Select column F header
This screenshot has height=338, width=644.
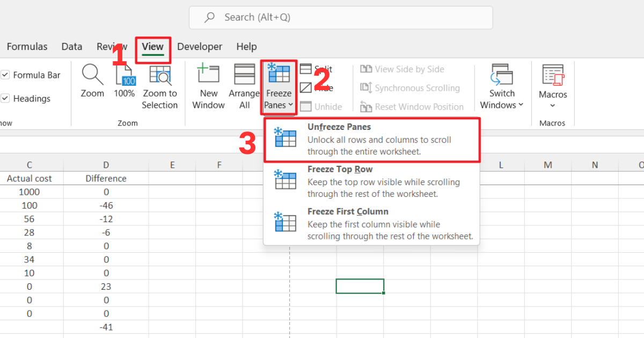point(219,165)
